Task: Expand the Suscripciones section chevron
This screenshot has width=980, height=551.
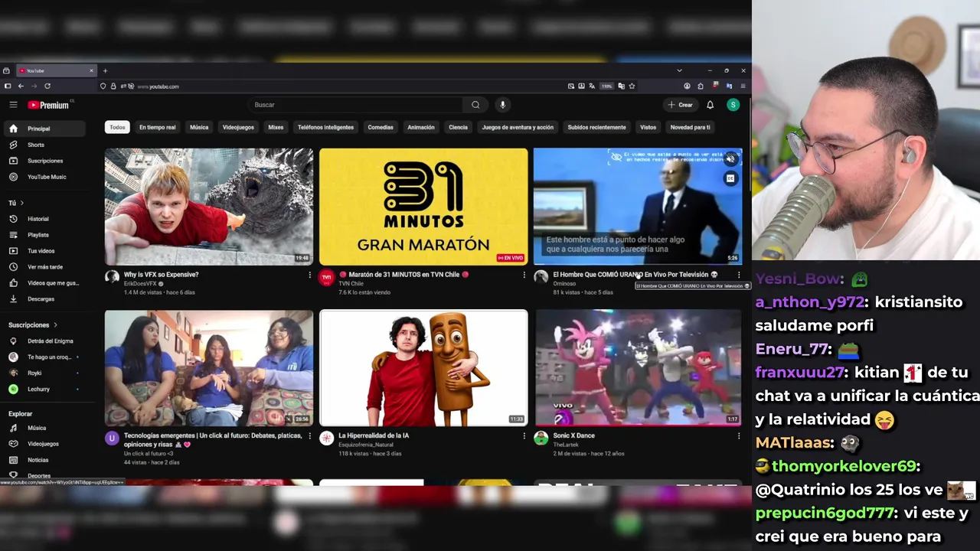Action: 55,325
